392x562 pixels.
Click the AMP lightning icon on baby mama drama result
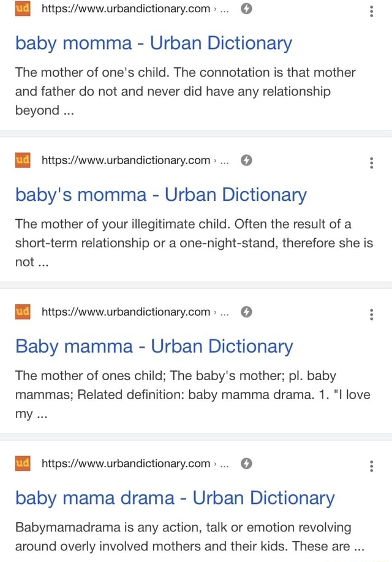pyautogui.click(x=246, y=463)
